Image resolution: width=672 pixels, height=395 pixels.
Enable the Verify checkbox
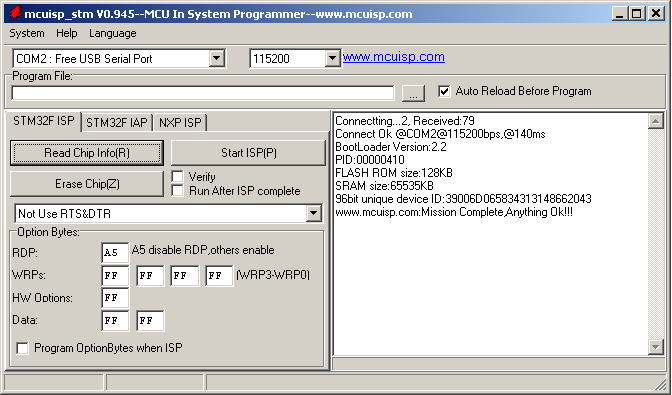coord(177,177)
